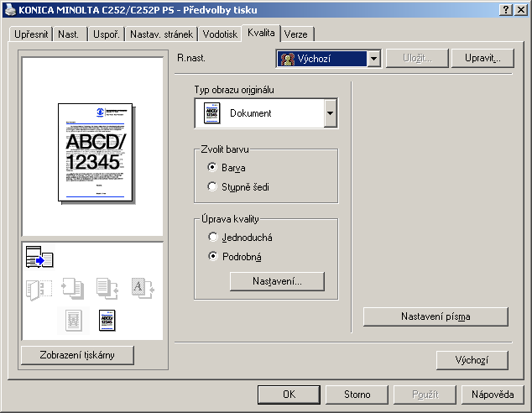532x413 pixels.
Task: Click the greyed page insert icon
Action: click(73, 289)
